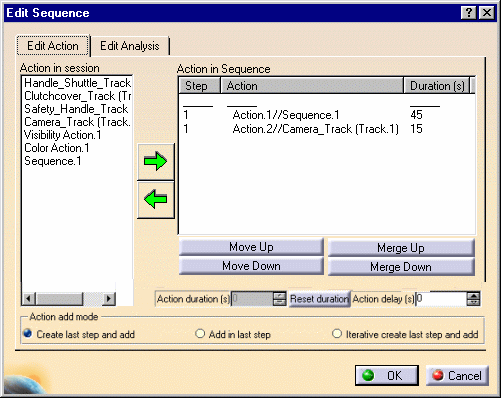Increase Action delay with up spinner arrow

(473, 295)
